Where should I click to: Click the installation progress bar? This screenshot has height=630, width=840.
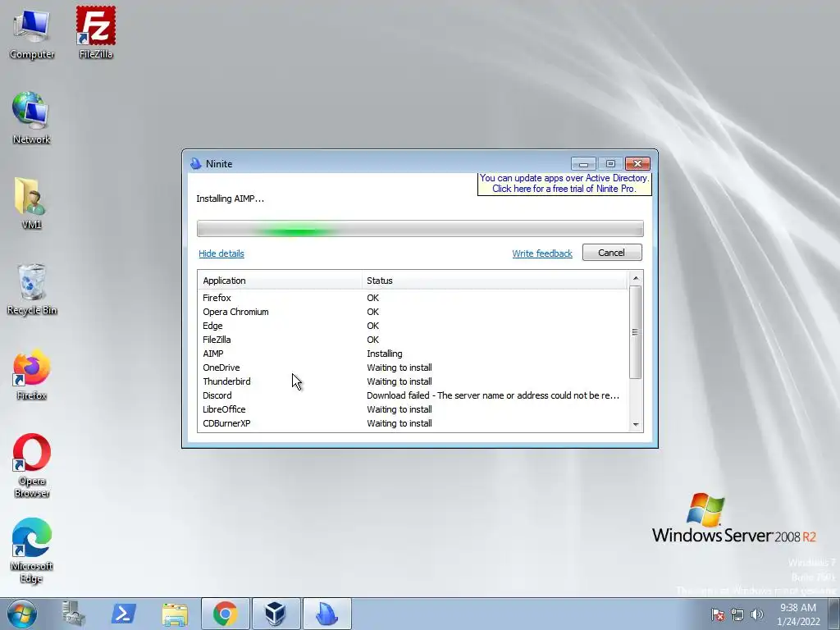pyautogui.click(x=420, y=229)
